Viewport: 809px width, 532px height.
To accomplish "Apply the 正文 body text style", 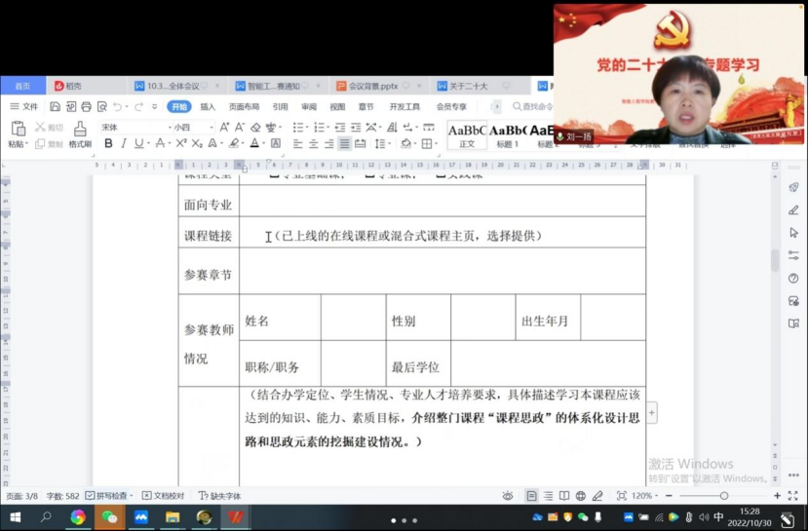I will tap(467, 134).
